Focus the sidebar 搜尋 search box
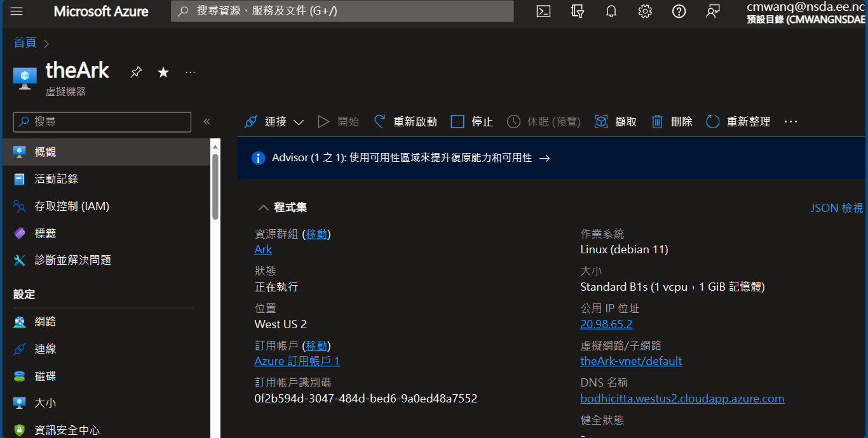Viewport: 868px width, 438px height. 102,122
